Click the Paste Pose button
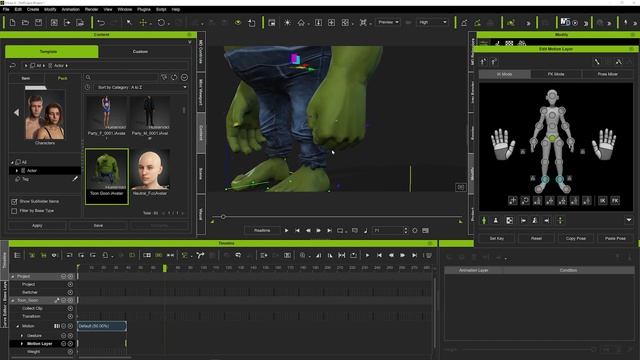 [x=615, y=238]
